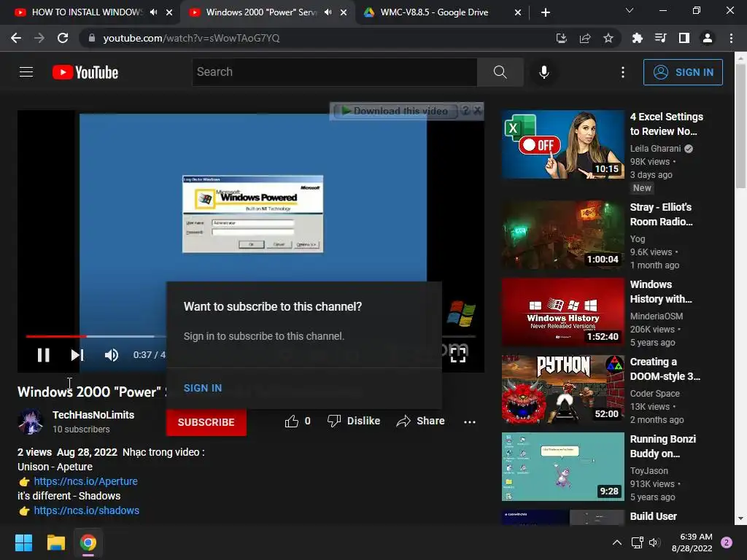This screenshot has height=560, width=747.
Task: Reload the current page
Action: pos(63,38)
